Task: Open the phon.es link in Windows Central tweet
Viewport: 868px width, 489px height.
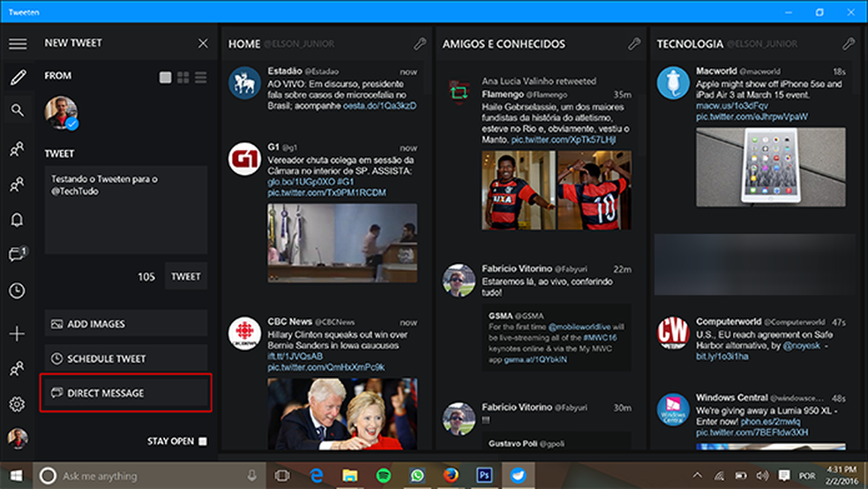Action: pyautogui.click(x=770, y=421)
